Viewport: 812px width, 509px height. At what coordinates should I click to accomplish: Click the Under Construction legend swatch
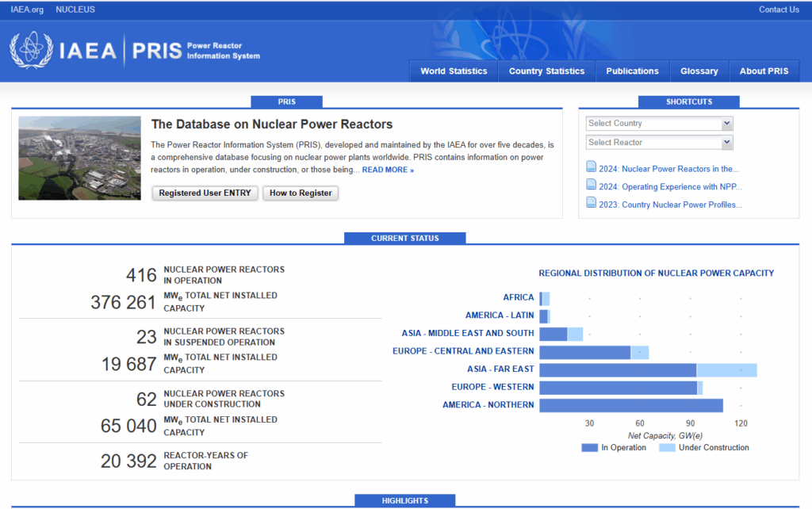[667, 448]
